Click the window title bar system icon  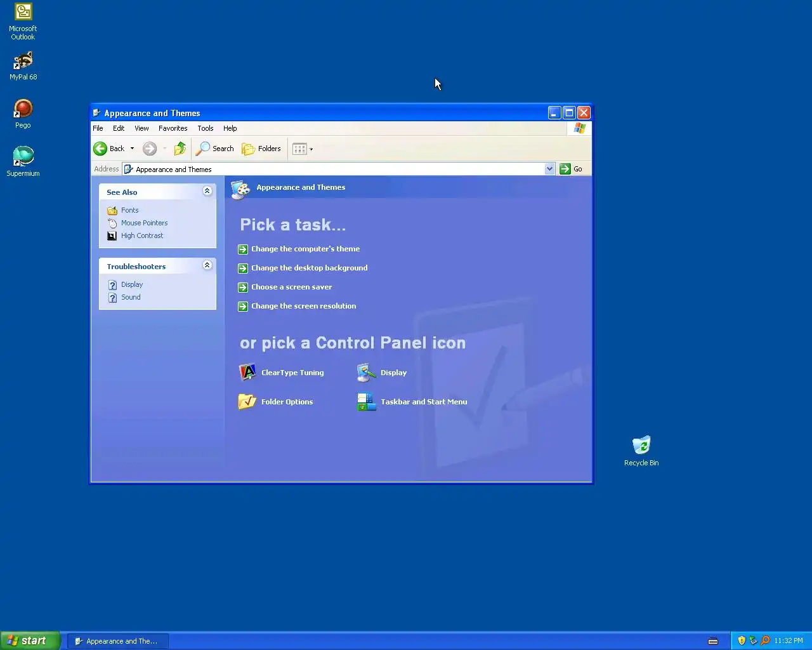point(97,113)
